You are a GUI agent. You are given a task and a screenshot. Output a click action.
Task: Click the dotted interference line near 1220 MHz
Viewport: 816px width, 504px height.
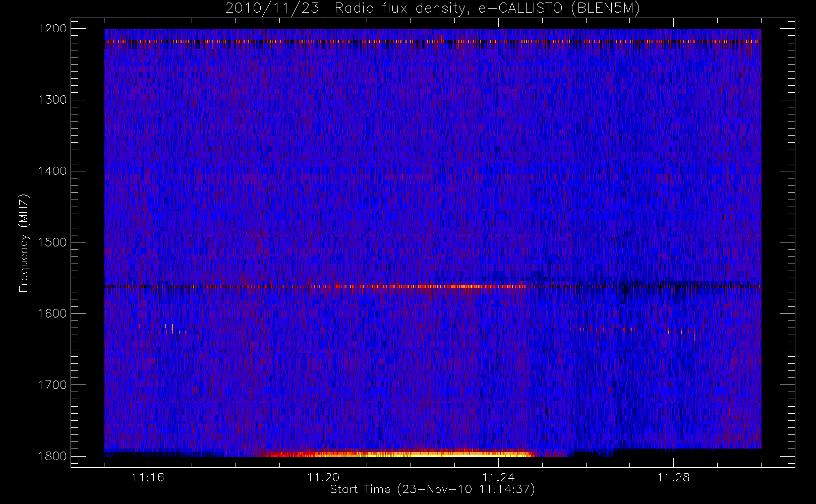(433, 42)
